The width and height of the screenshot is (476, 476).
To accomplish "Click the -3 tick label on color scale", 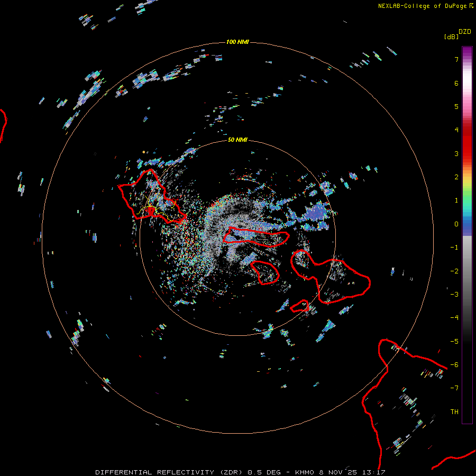I will (454, 295).
